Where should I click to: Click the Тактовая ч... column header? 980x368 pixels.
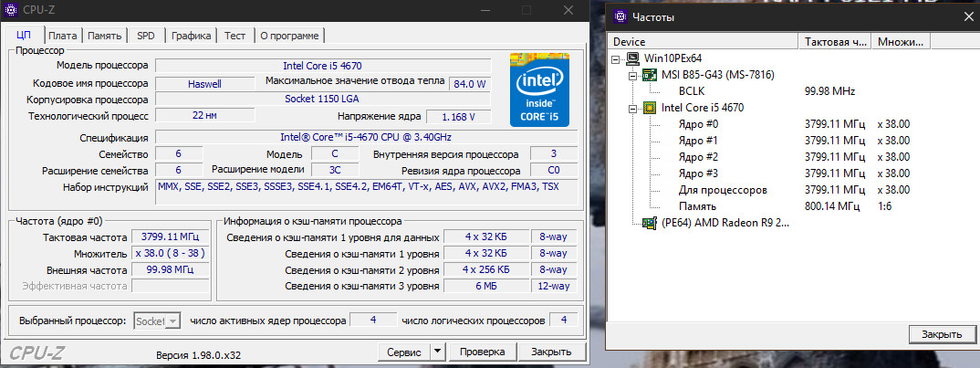[x=834, y=42]
